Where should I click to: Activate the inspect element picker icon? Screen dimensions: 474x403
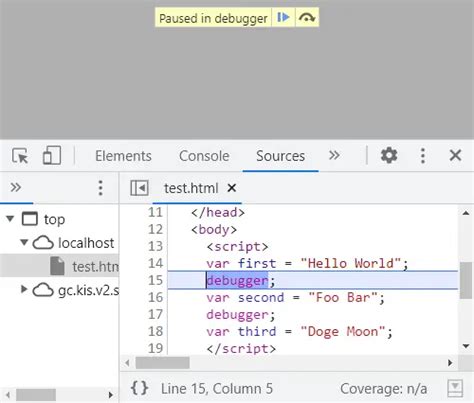(x=20, y=156)
